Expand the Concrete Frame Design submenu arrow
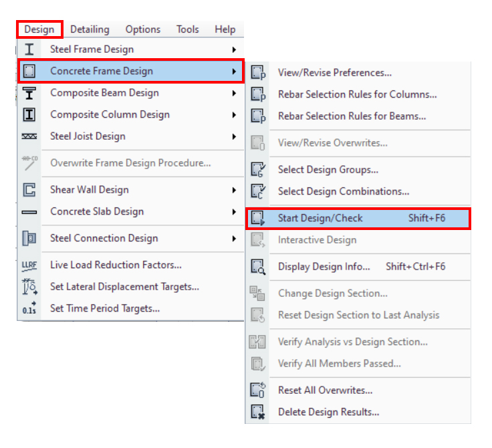 tap(234, 72)
